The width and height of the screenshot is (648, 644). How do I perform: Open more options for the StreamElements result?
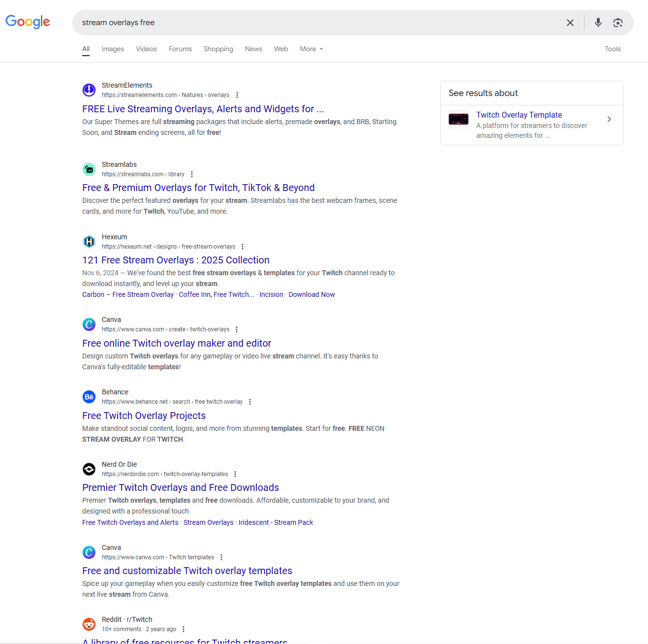coord(237,95)
